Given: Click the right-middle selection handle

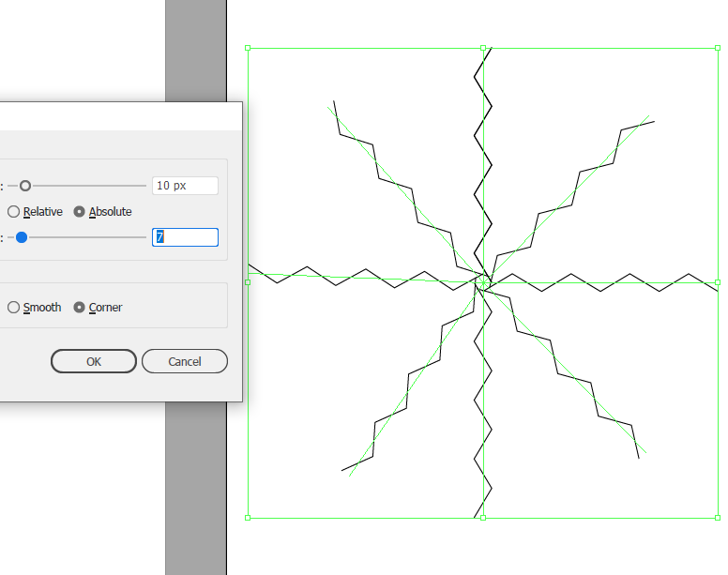Looking at the screenshot, I should coord(718,282).
